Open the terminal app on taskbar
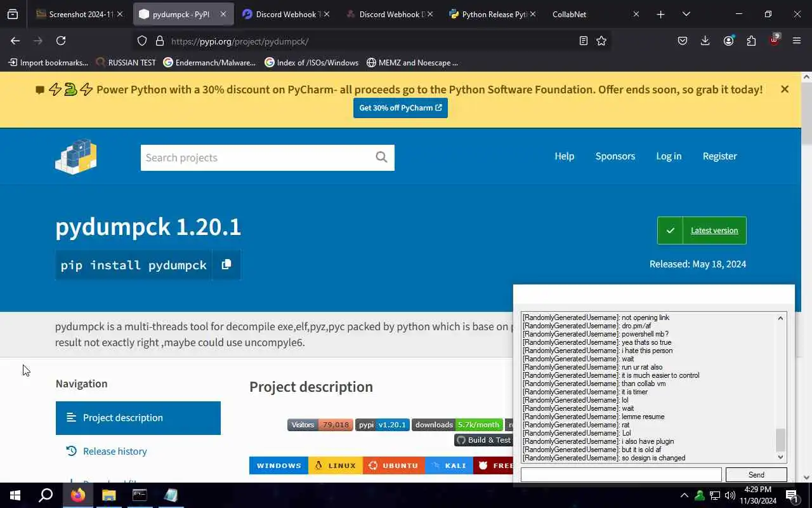Screen dimensions: 812x508 click(140, 495)
